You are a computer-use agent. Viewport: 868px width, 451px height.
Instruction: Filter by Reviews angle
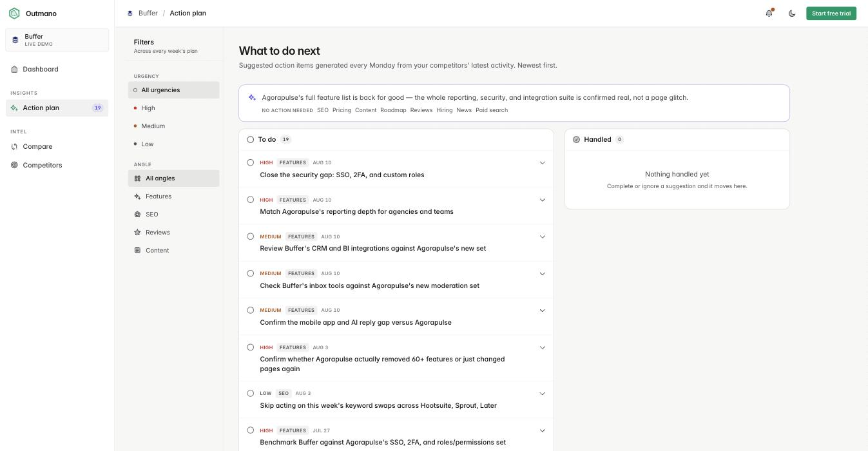(174, 233)
